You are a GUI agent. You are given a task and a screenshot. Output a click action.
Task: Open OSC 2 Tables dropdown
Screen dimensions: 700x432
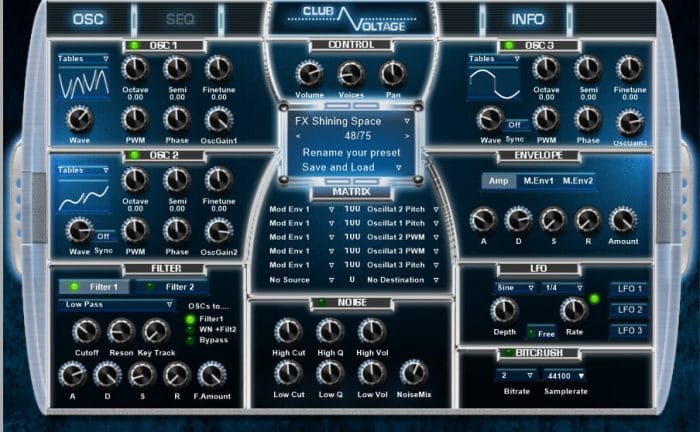[83, 170]
